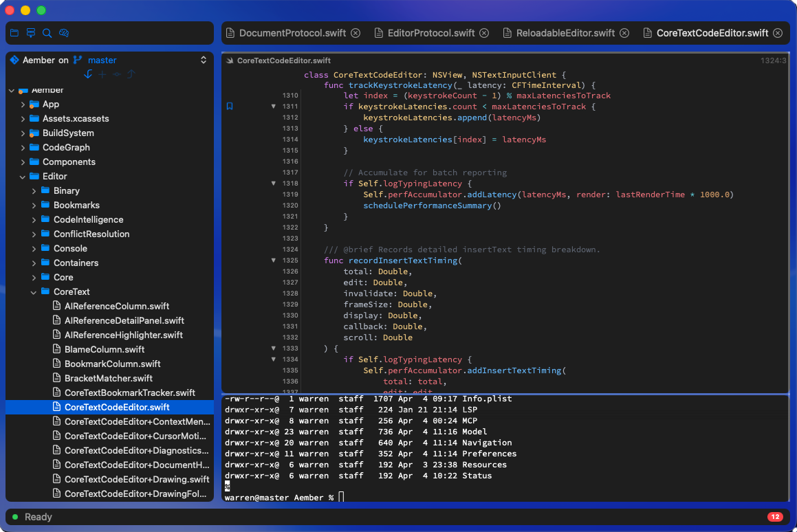Collapse the fold triangle at line 1325
The width and height of the screenshot is (797, 532).
pos(274,261)
